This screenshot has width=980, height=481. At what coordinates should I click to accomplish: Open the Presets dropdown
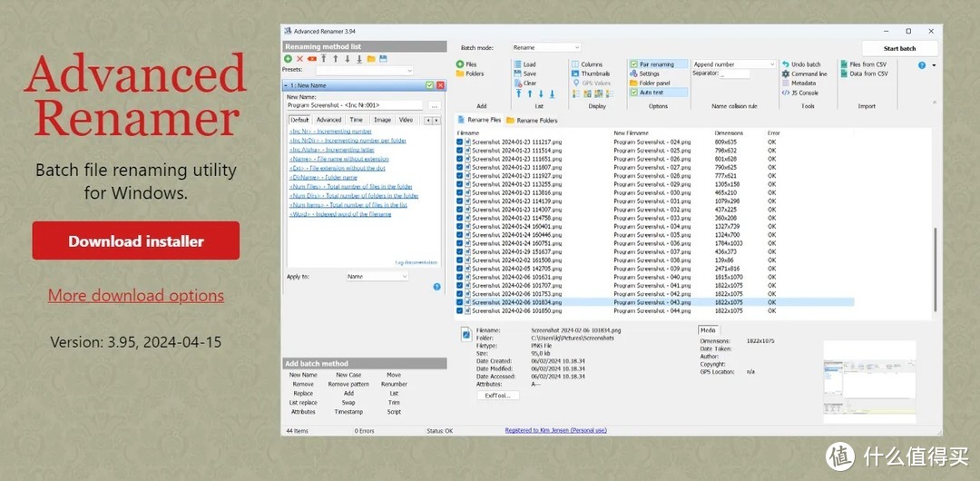[x=365, y=71]
